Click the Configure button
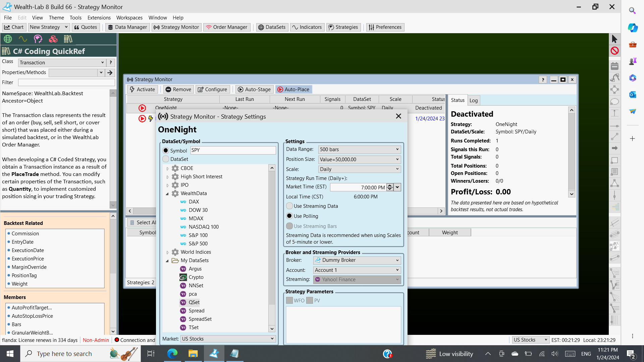This screenshot has height=362, width=644. point(213,89)
